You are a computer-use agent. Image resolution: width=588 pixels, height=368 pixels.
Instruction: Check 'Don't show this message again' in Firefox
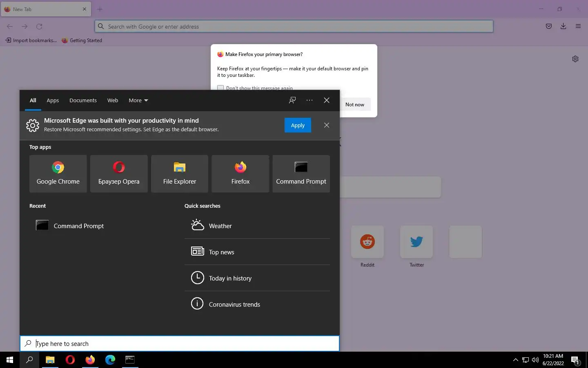click(220, 88)
